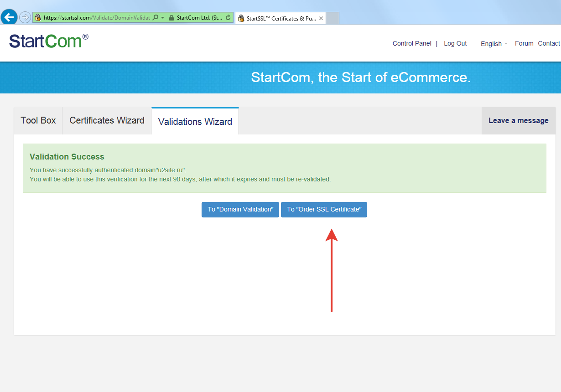Click the Validation Success heading
This screenshot has height=392, width=561.
[x=67, y=157]
